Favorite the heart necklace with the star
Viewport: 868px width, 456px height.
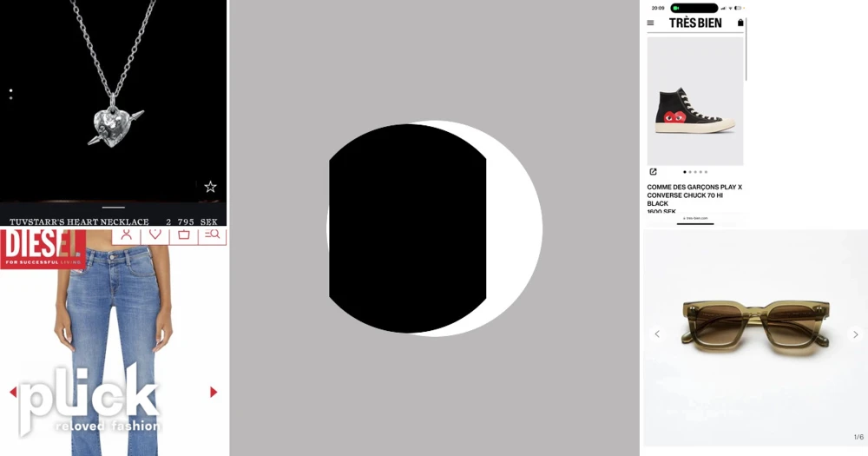pos(210,187)
